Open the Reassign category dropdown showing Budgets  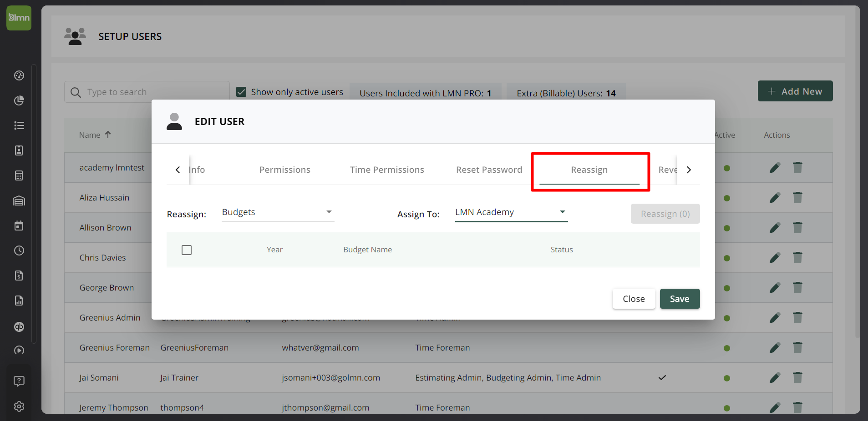tap(278, 212)
